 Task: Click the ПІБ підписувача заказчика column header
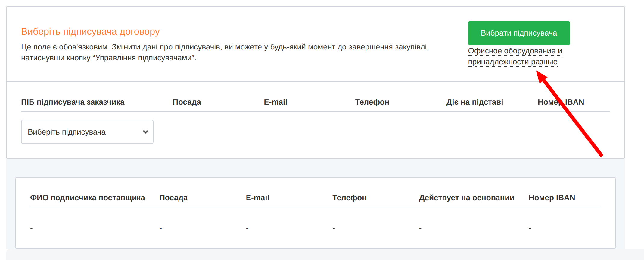point(73,102)
